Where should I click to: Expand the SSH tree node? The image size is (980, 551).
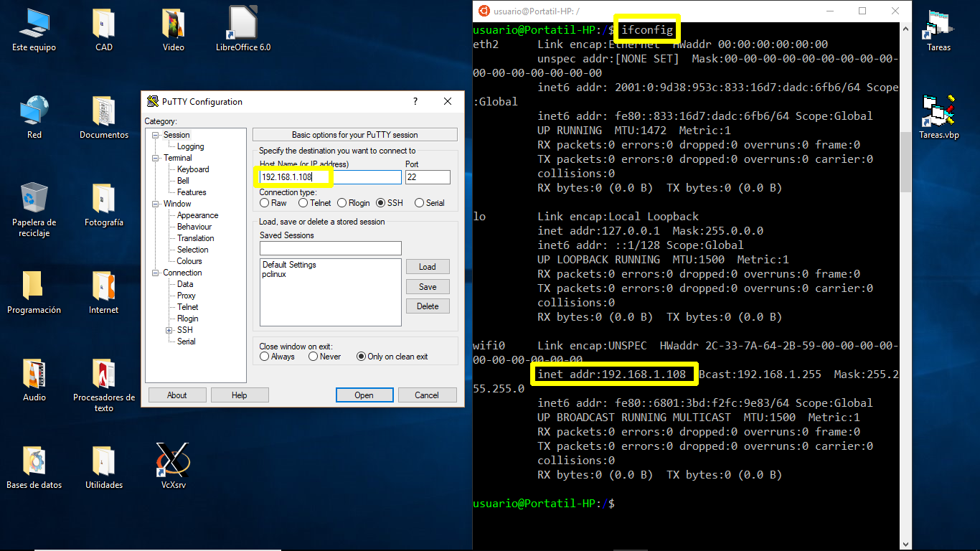[x=169, y=330]
